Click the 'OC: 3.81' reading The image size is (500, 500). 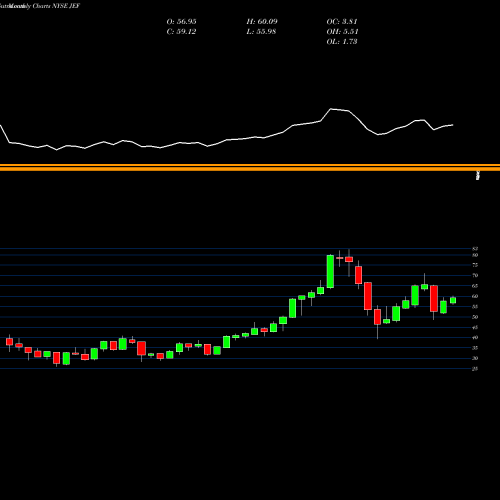pyautogui.click(x=342, y=22)
